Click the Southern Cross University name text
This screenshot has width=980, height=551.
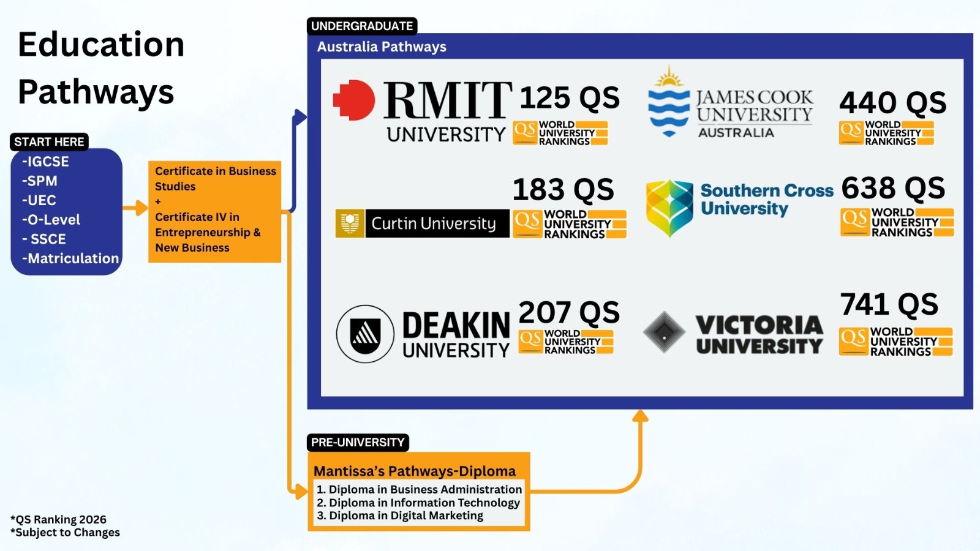767,200
